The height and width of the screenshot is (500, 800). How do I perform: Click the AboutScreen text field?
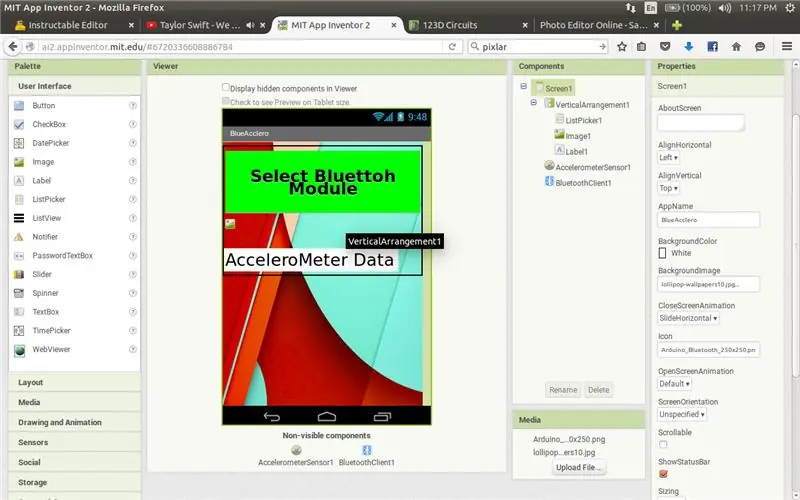(x=701, y=122)
